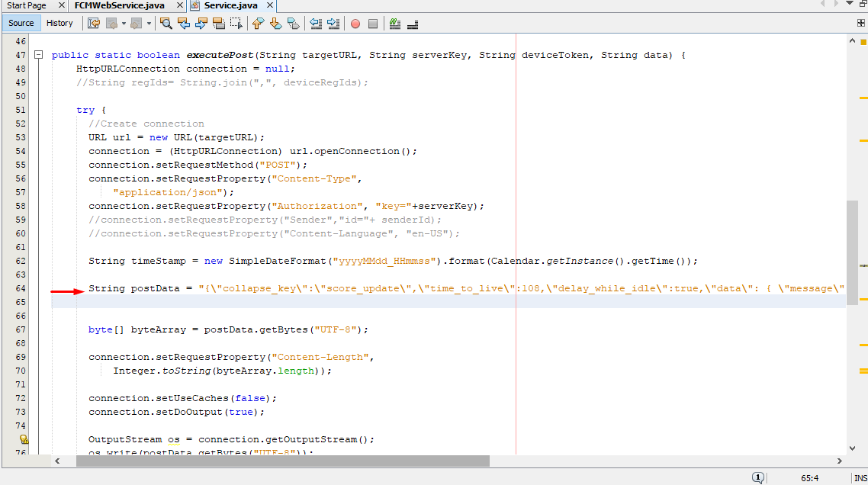Open the Forward history dropdown arrow
The width and height of the screenshot is (868, 485).
tap(149, 23)
